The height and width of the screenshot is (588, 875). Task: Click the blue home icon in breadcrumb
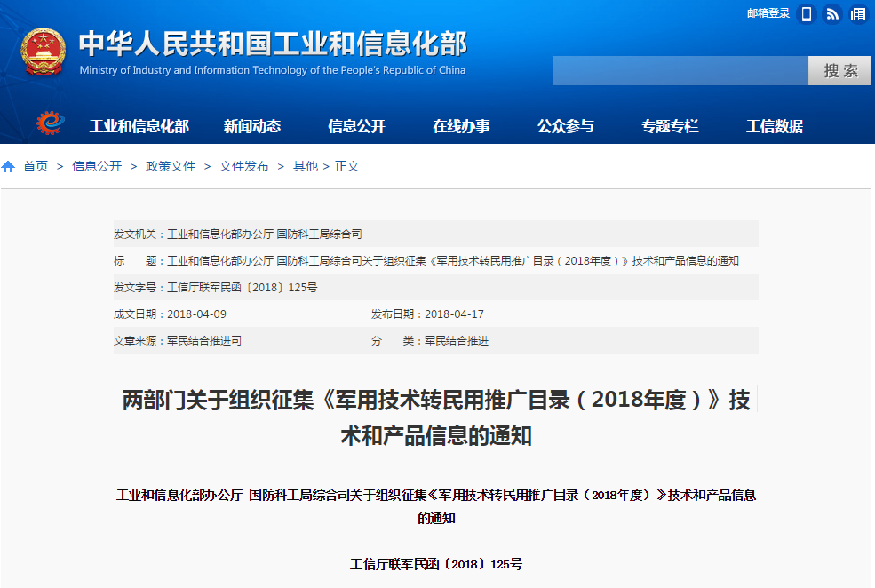click(x=8, y=166)
